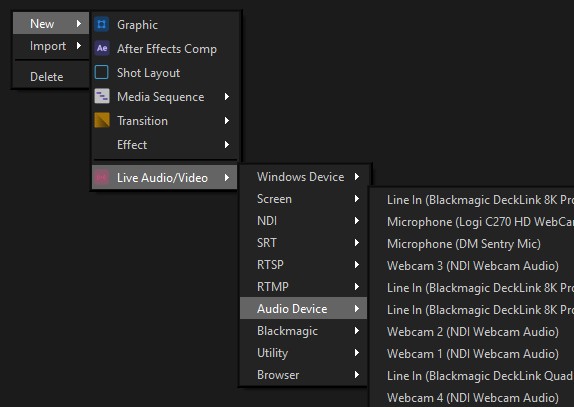Open the Effect submenu
Image resolution: width=574 pixels, height=407 pixels.
(x=165, y=145)
